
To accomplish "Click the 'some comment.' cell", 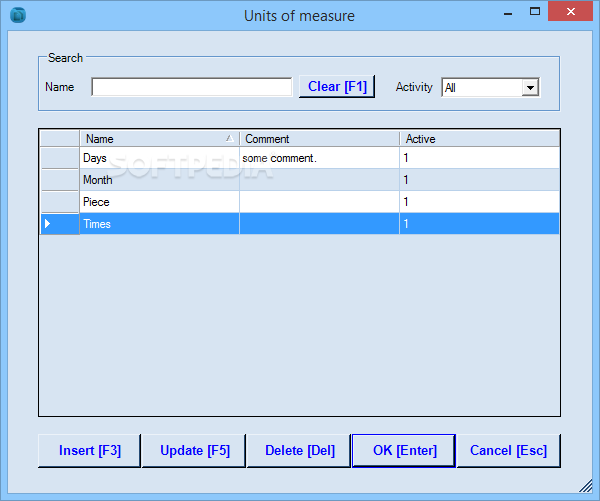I will point(320,158).
